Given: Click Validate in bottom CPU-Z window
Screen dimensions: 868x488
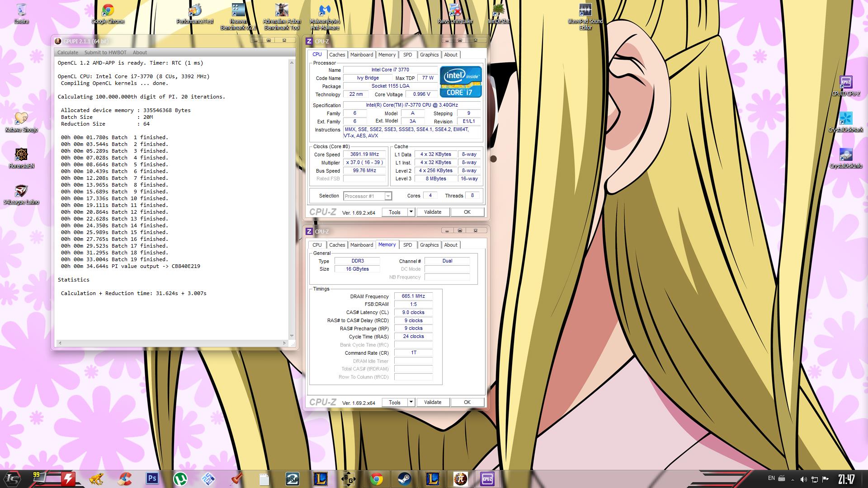Looking at the screenshot, I should [x=433, y=402].
